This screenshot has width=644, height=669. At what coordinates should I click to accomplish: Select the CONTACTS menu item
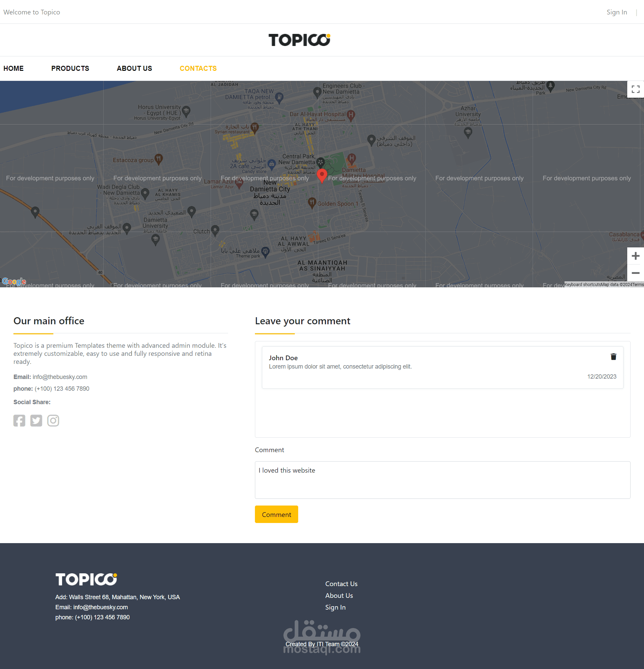coord(198,68)
